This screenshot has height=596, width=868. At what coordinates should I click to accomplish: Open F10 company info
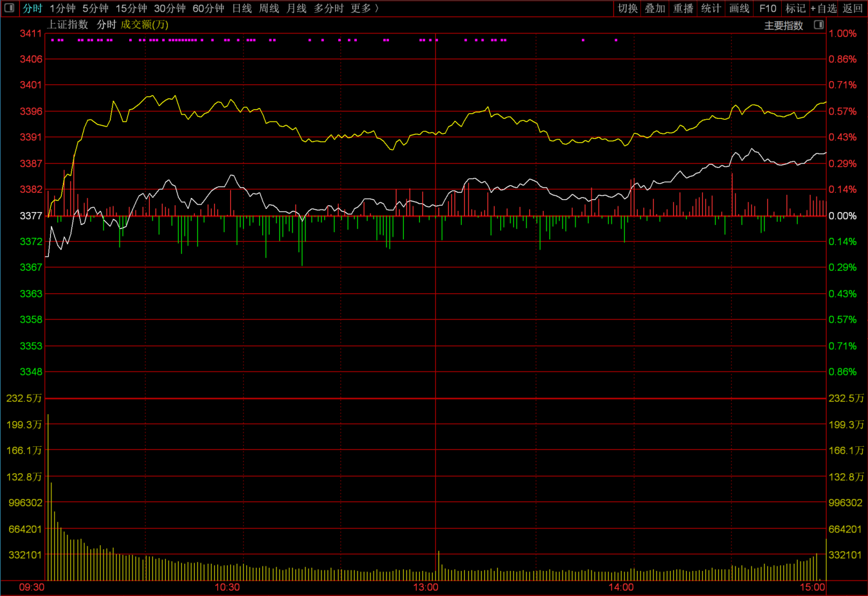(x=767, y=8)
